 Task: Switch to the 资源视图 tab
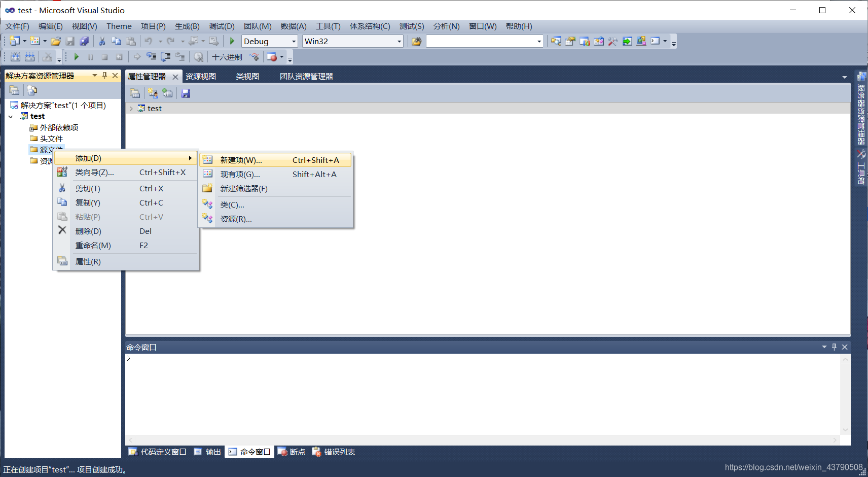click(x=201, y=77)
